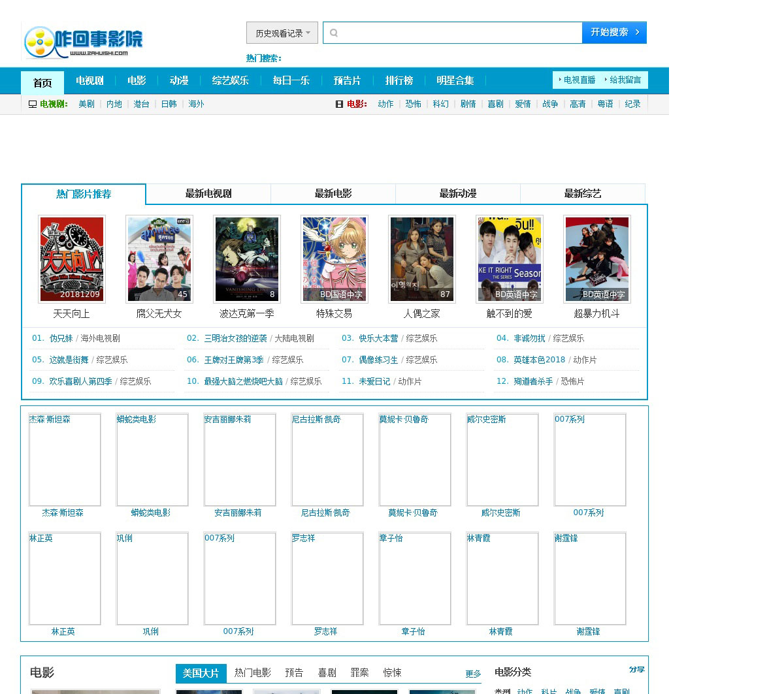Open the 天天向上 poster thumbnail
The height and width of the screenshot is (694, 784).
coord(72,259)
